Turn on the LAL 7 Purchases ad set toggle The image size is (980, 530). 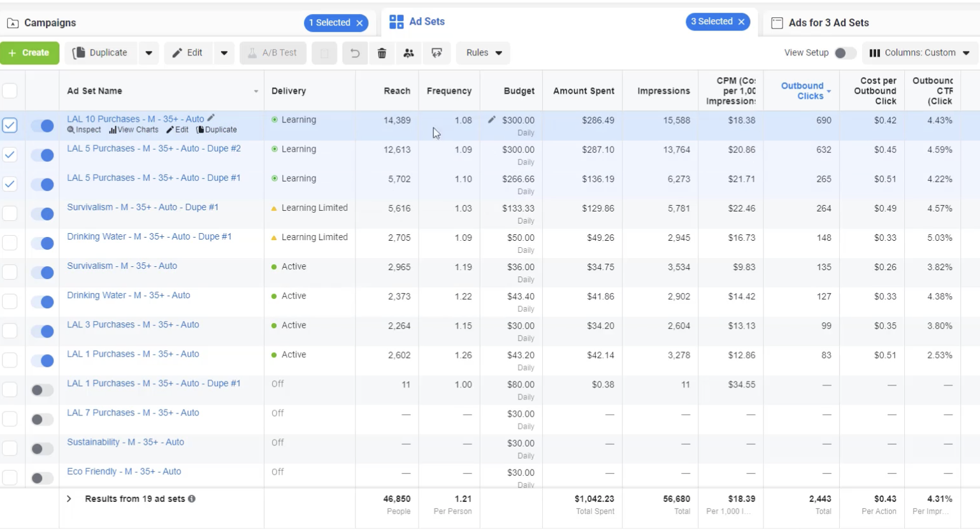(x=43, y=419)
